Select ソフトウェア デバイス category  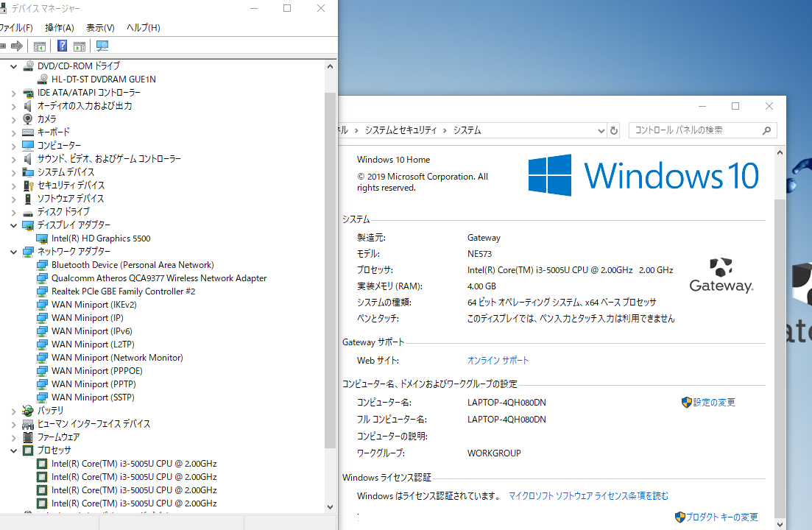71,199
